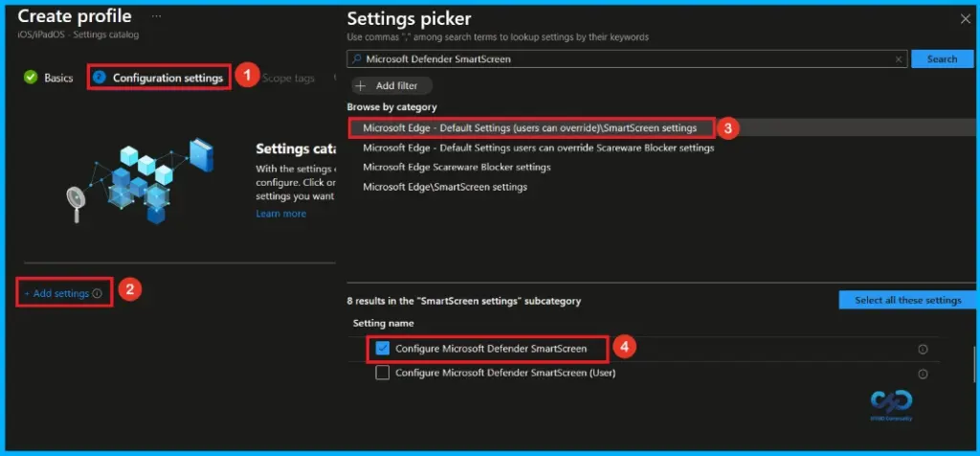Click the Add settings link
980x456 pixels.
click(56, 293)
